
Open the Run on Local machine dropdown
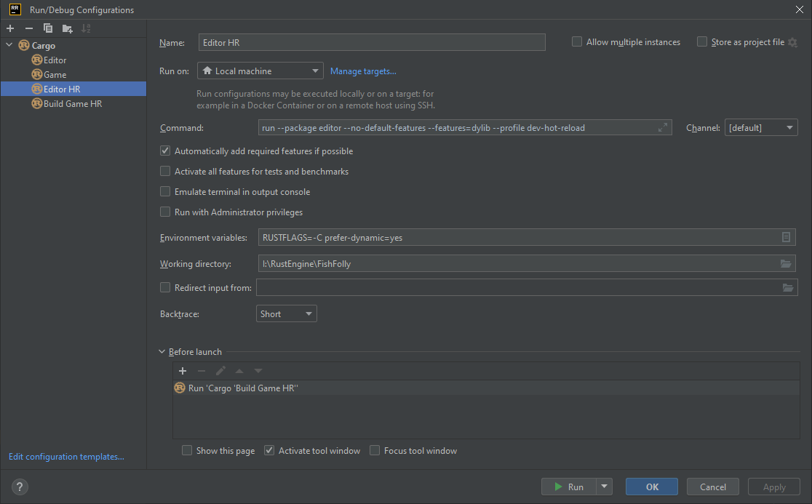[260, 71]
